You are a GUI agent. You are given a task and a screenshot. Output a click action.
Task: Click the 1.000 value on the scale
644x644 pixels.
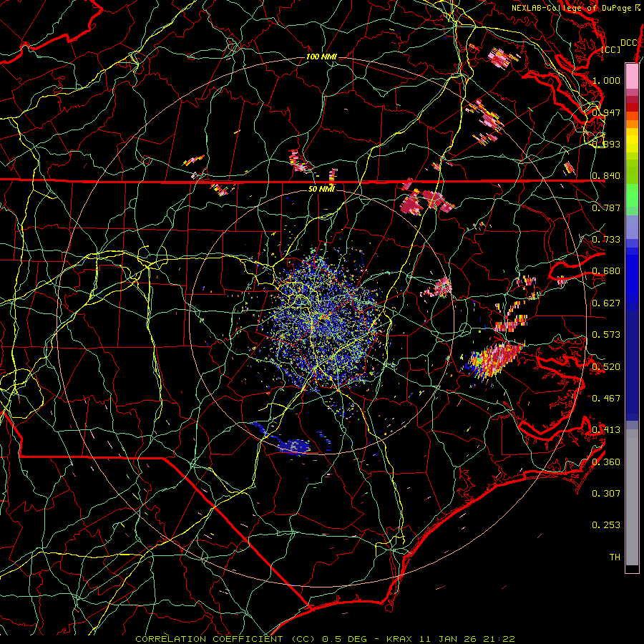[x=606, y=80]
